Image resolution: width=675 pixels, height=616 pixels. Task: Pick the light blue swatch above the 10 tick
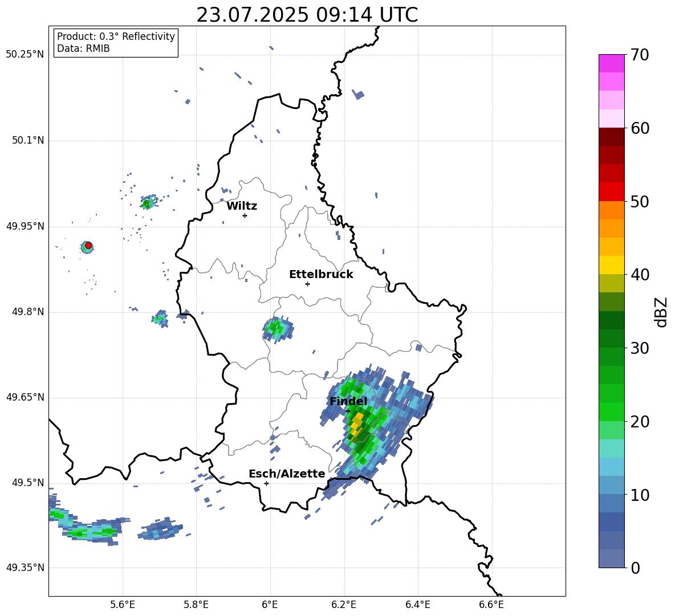612,486
